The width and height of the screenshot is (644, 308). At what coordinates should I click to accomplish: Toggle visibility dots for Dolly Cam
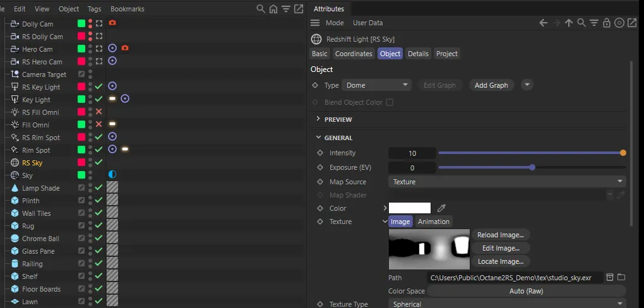pyautogui.click(x=90, y=24)
